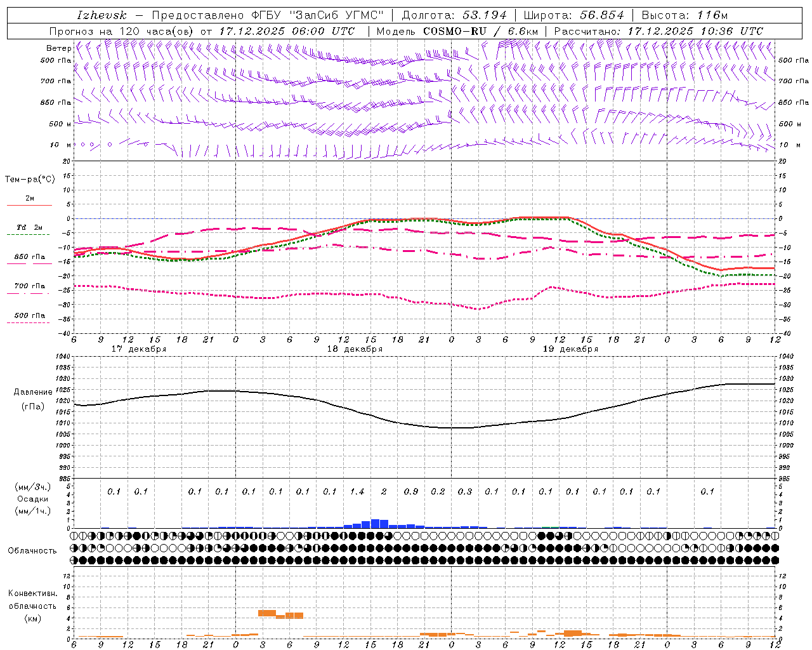
Task: Click the tall orange convective cloud block
Action: [x=266, y=613]
